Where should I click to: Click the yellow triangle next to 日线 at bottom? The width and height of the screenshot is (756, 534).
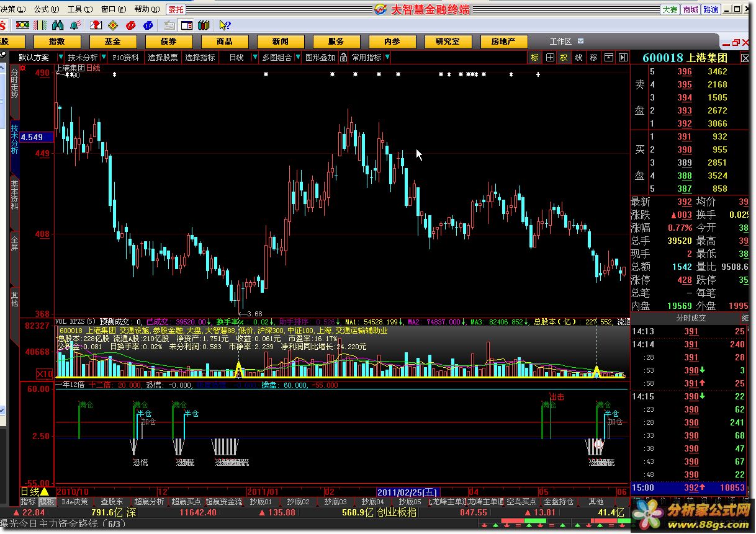pyautogui.click(x=44, y=491)
